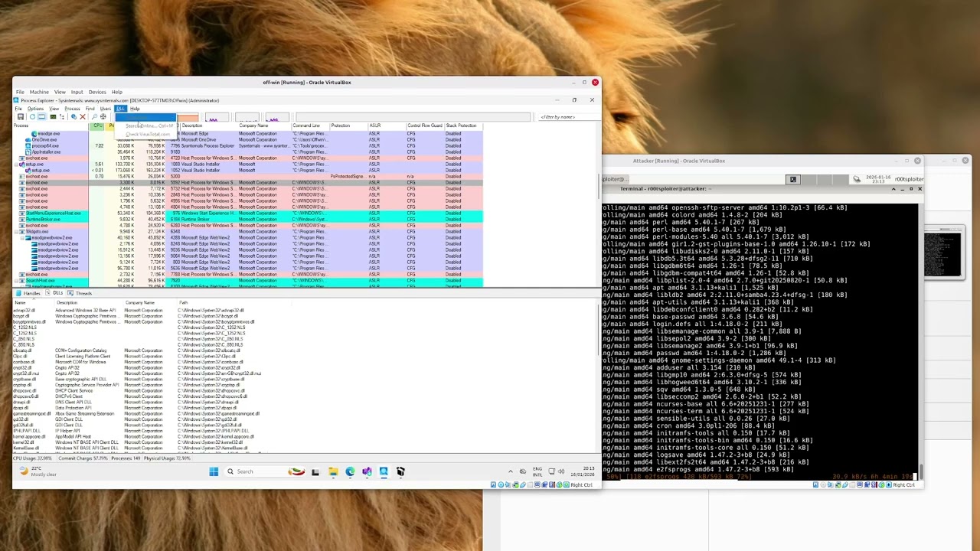Viewport: 980px width, 551px height.
Task: Click the Edge browser icon on guest taskbar
Action: [x=350, y=471]
